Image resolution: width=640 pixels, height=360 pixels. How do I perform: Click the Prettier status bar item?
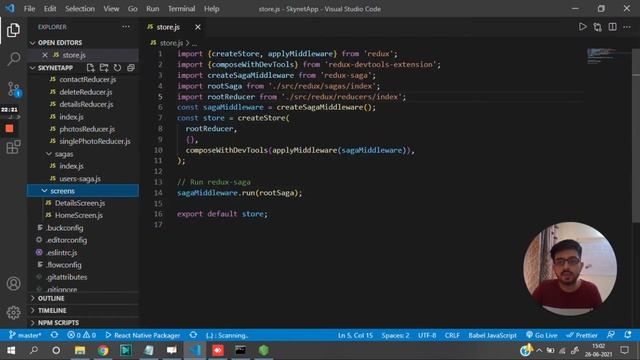[582, 335]
